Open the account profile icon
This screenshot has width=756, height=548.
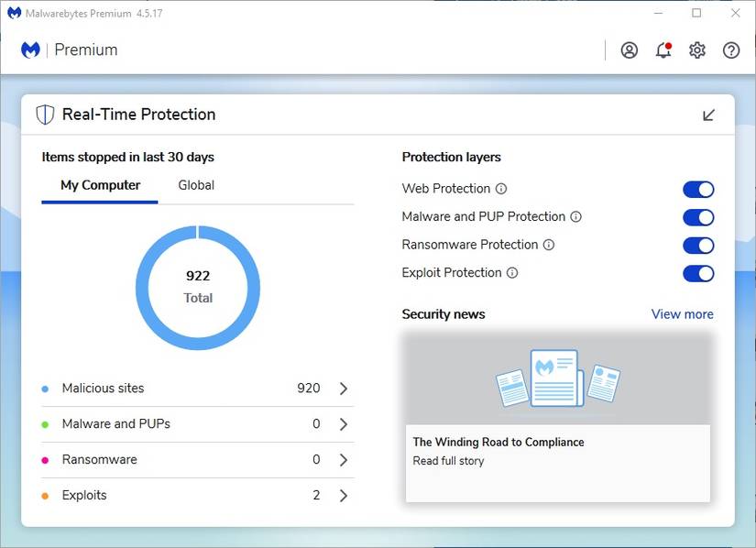629,50
